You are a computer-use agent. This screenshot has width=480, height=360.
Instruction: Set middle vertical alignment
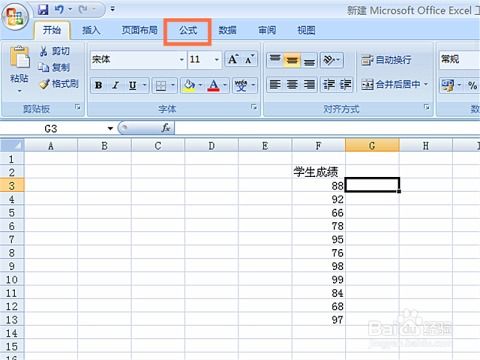292,60
